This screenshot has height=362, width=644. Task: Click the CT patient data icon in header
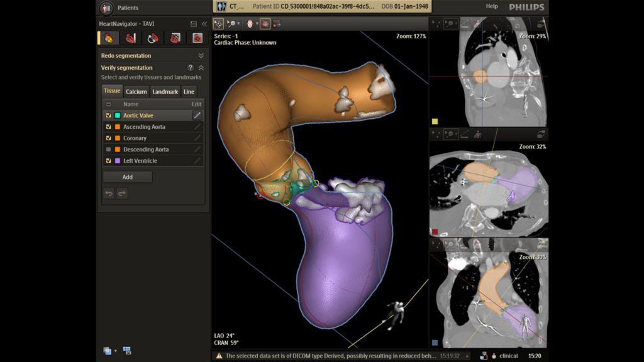[x=221, y=6]
